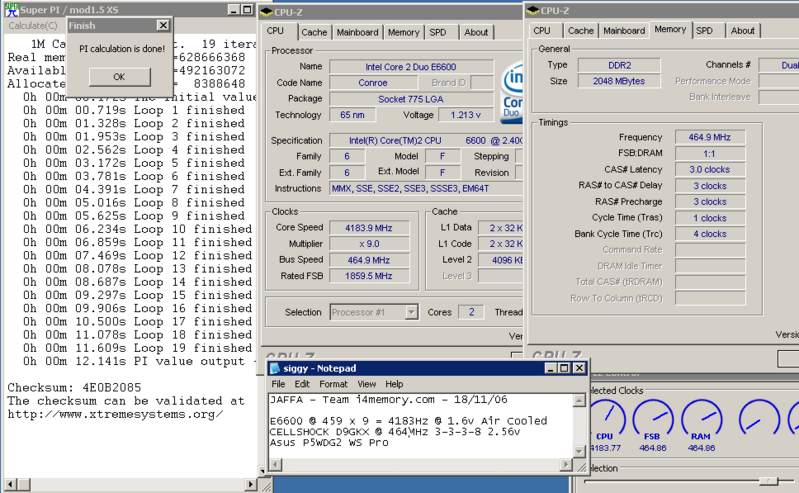Click the FSB clock gauge dial
Image resolution: width=799 pixels, height=493 pixels.
(653, 418)
